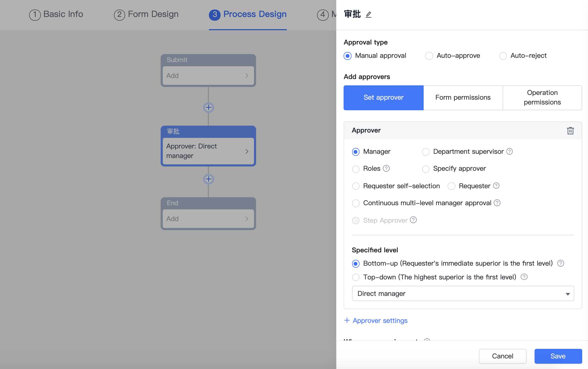588x369 pixels.
Task: Choose Specify approver as the approver
Action: 426,169
